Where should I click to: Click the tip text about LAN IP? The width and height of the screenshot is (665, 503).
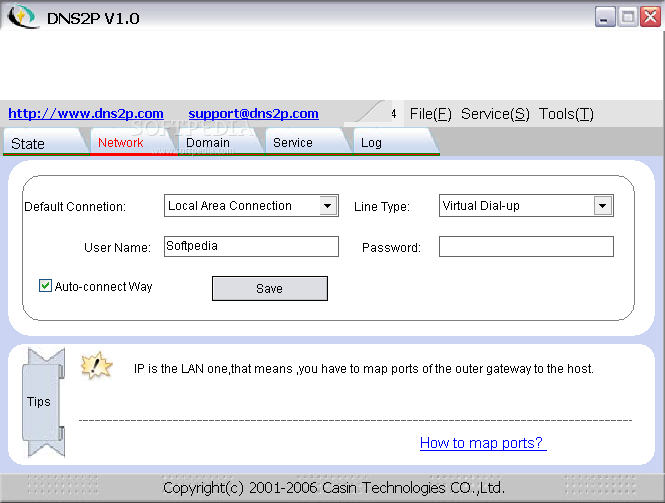pyautogui.click(x=363, y=369)
